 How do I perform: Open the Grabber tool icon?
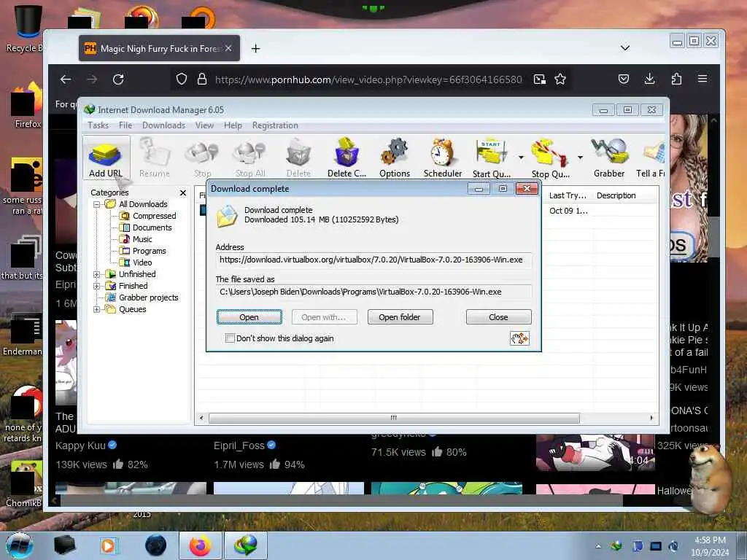tap(609, 157)
